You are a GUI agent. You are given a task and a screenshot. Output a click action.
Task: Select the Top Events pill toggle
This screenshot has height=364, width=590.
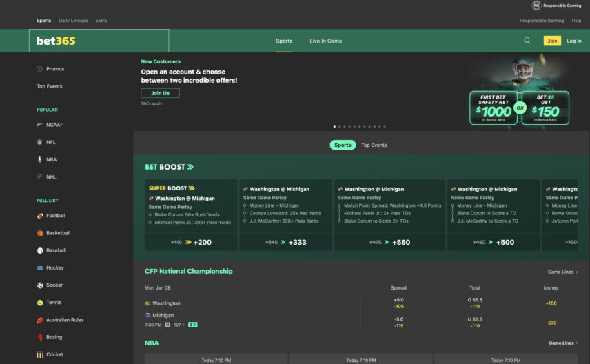click(374, 145)
